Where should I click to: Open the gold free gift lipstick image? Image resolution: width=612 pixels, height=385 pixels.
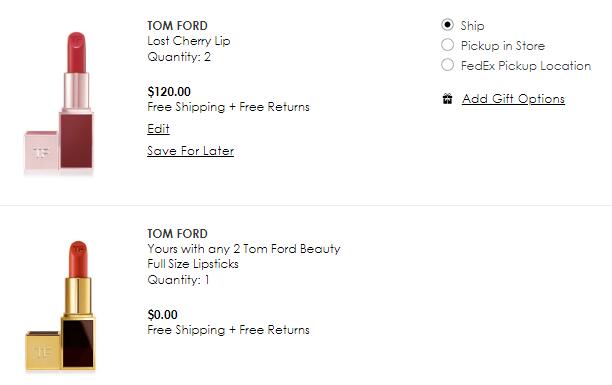click(x=60, y=305)
